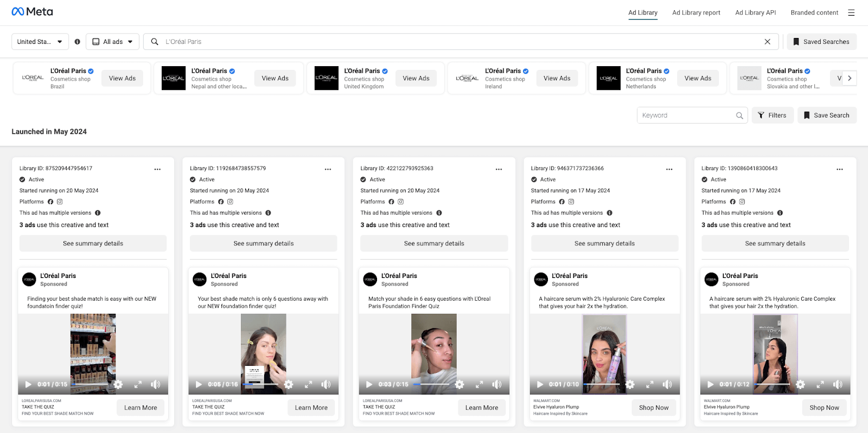The image size is (868, 433).
Task: Open options menu for ad 946371737236366
Action: click(669, 169)
